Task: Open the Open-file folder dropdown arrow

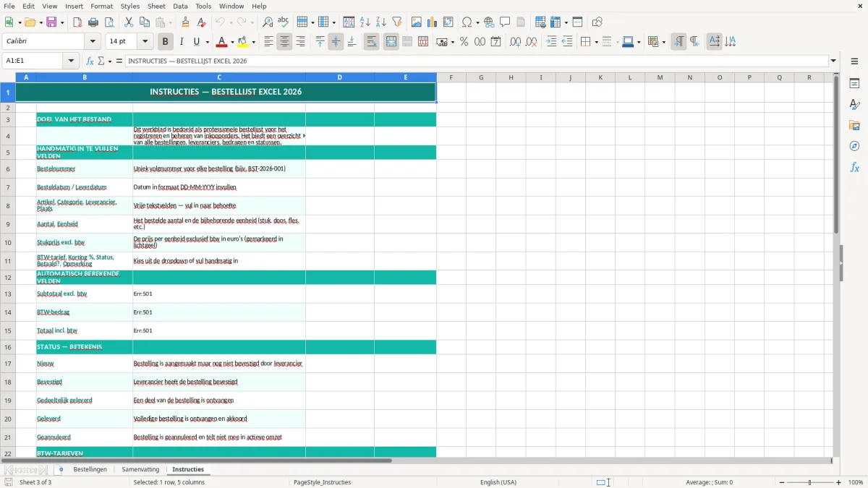Action: pyautogui.click(x=40, y=22)
